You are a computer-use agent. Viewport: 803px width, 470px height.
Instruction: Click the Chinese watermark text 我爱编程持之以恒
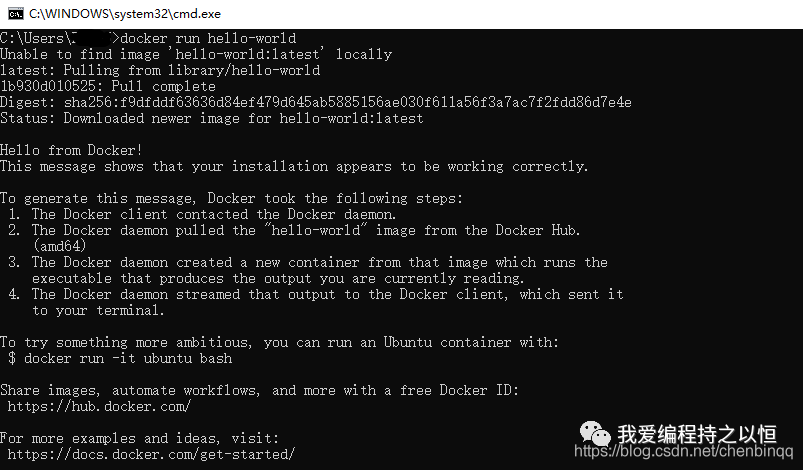pyautogui.click(x=696, y=434)
